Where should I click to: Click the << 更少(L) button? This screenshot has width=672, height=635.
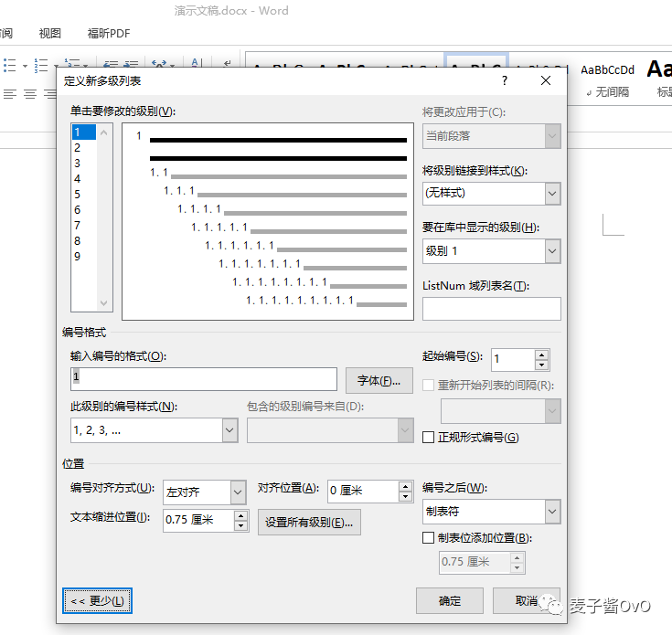coord(97,601)
